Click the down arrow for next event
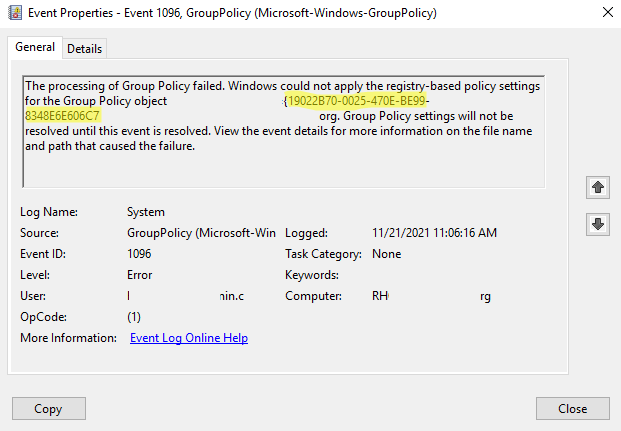This screenshot has width=621, height=431. (598, 224)
